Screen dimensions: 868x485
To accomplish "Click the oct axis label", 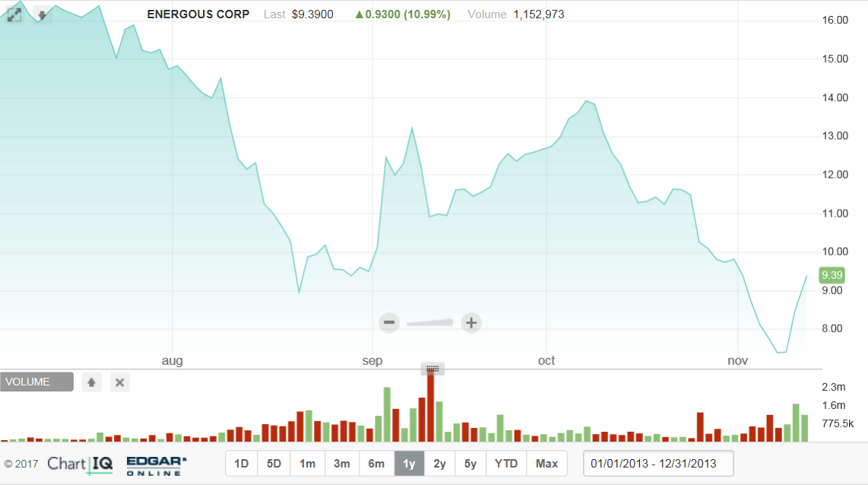I will click(546, 361).
